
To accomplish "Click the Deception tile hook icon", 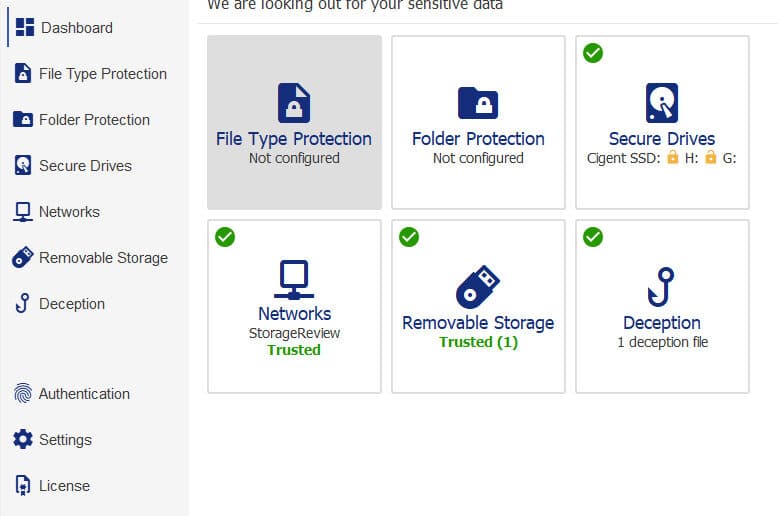I will 661,287.
